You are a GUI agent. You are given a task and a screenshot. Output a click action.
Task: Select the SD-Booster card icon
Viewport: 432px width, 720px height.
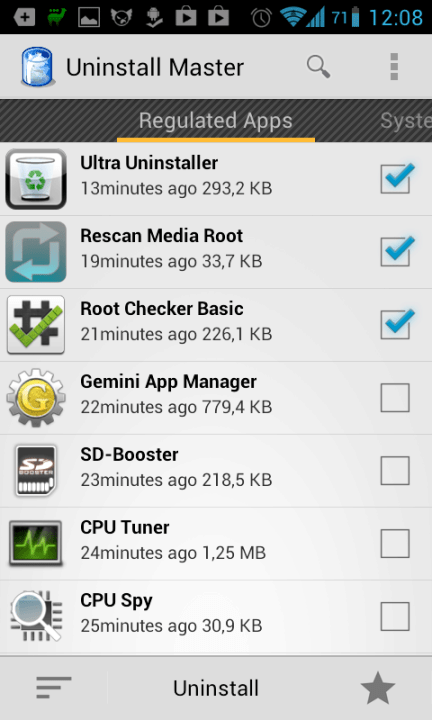36,470
